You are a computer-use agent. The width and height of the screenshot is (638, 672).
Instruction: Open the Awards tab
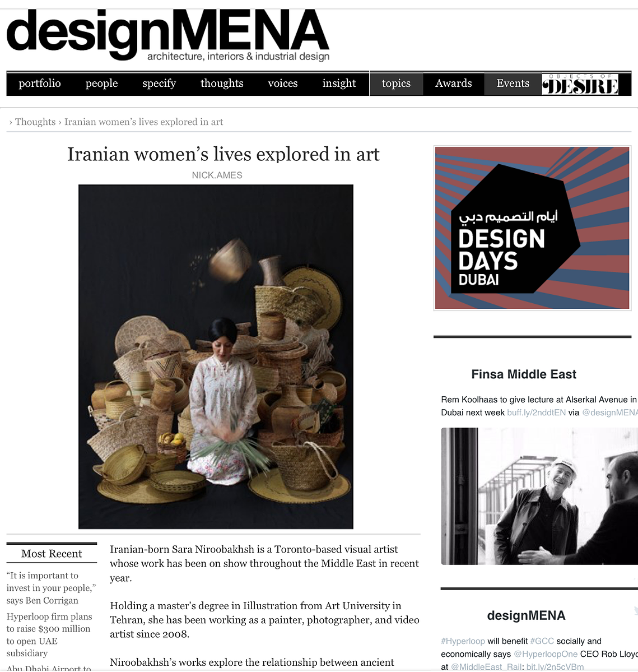click(x=454, y=84)
